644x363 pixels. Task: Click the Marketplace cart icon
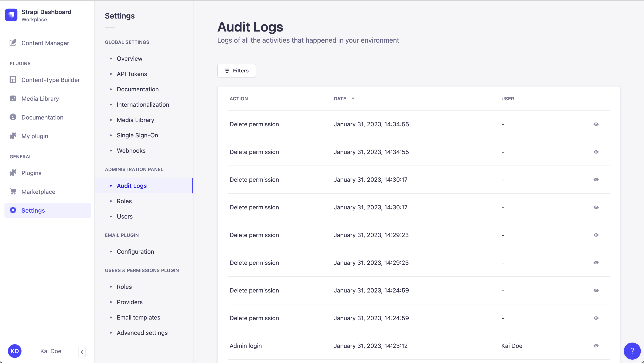(x=13, y=191)
